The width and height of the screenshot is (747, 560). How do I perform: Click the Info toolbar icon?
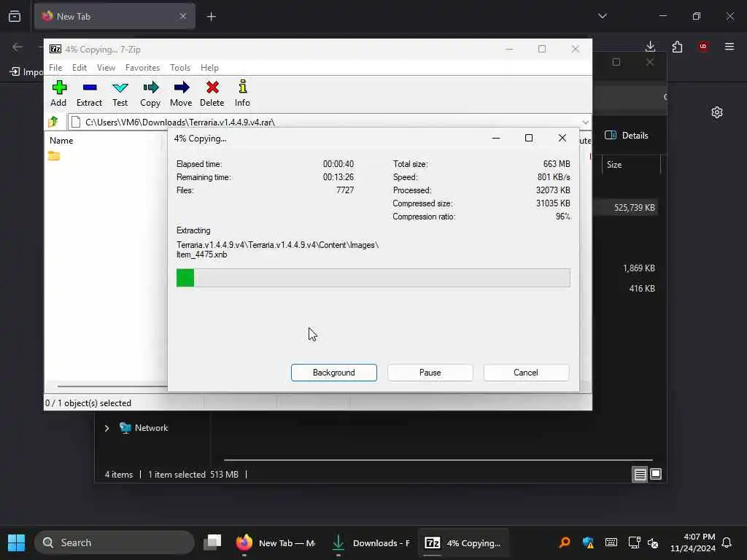[x=242, y=93]
